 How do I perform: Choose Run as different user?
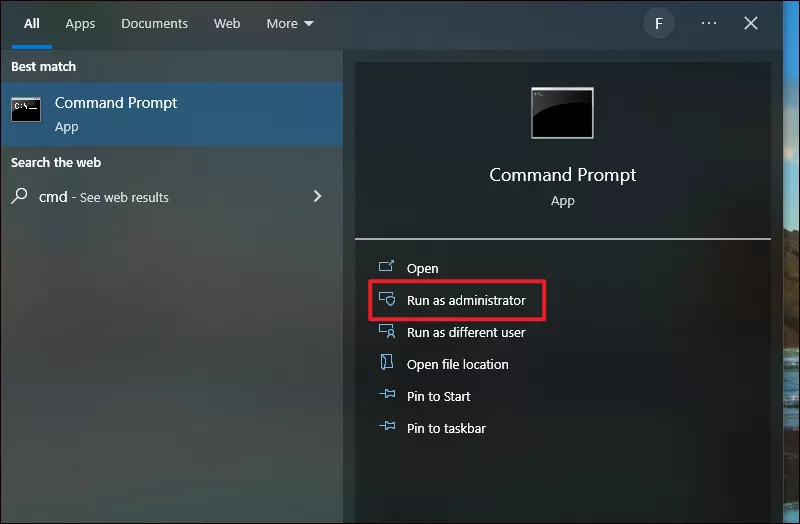pos(466,332)
